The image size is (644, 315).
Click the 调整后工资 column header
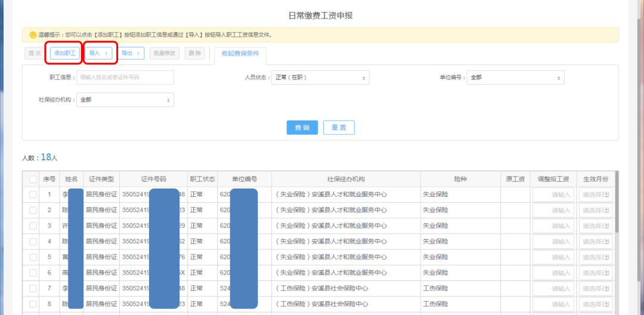point(553,179)
